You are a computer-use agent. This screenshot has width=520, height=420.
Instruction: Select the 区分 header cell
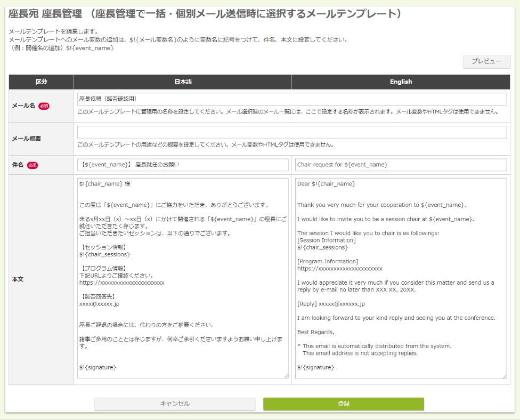(x=40, y=82)
